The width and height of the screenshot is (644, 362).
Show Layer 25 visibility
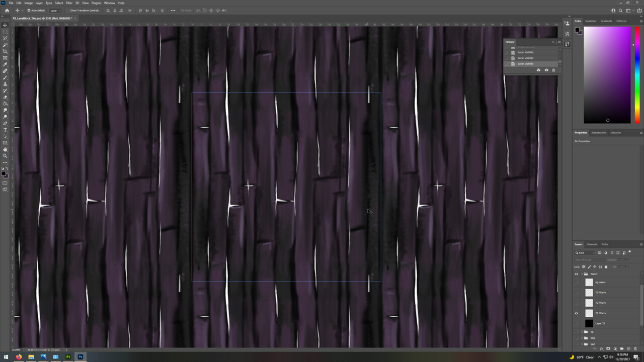pyautogui.click(x=577, y=323)
